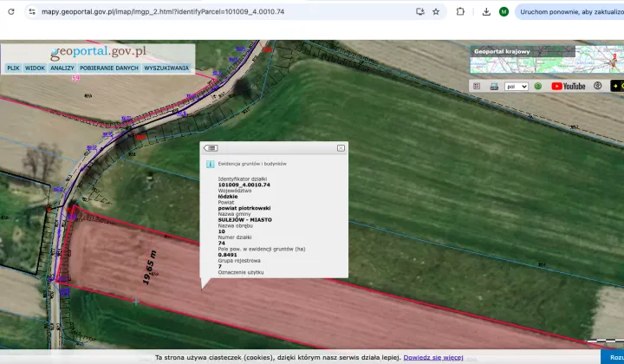624x364 pixels.
Task: Click the green help question-mark icon
Action: (538, 86)
